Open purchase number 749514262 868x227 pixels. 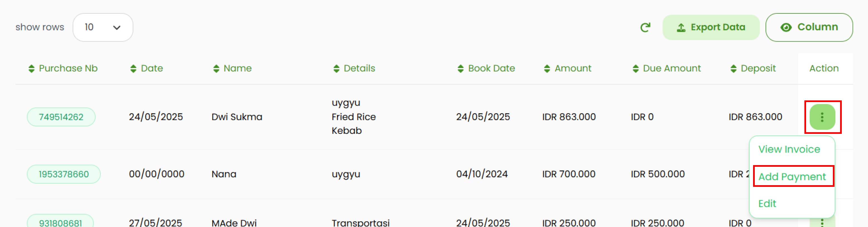click(61, 117)
